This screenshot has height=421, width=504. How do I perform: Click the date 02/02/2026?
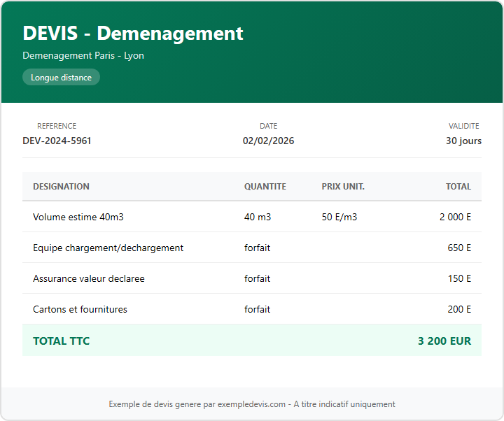point(268,141)
